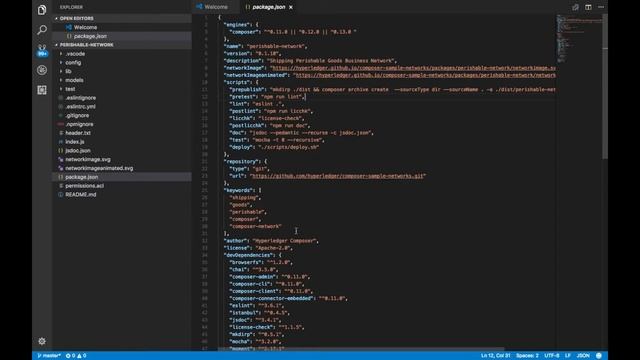Image resolution: width=640 pixels, height=360 pixels.
Task: Expand the models folder
Action: pos(122,80)
